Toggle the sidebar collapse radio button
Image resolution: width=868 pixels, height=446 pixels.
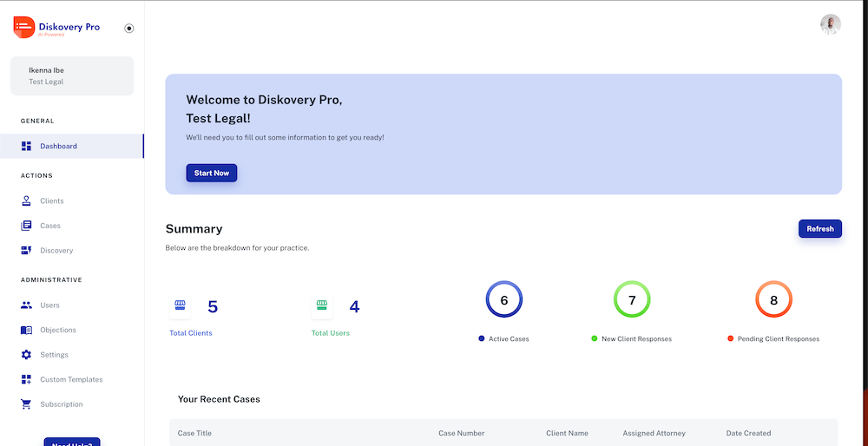coord(129,28)
